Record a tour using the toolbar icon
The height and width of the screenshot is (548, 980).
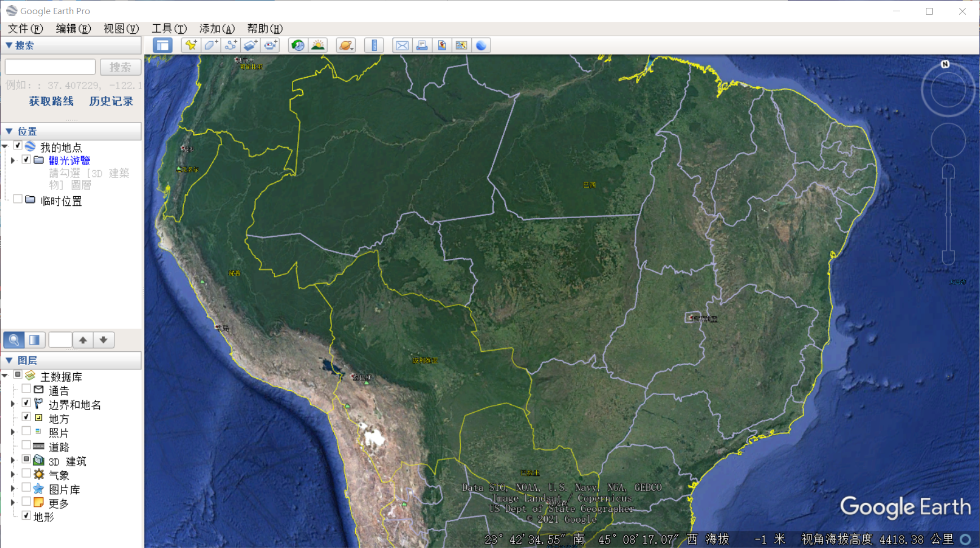[271, 45]
